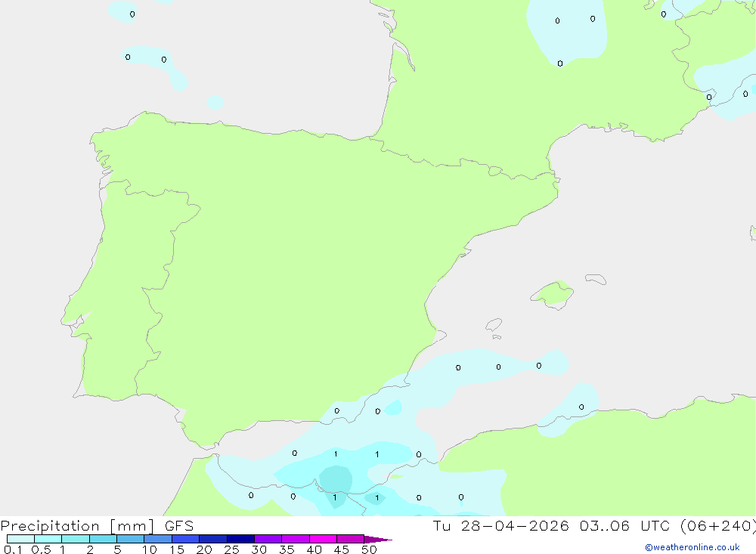Pick the legend swatch between 5 and 10
The image size is (756, 554).
coord(131,539)
